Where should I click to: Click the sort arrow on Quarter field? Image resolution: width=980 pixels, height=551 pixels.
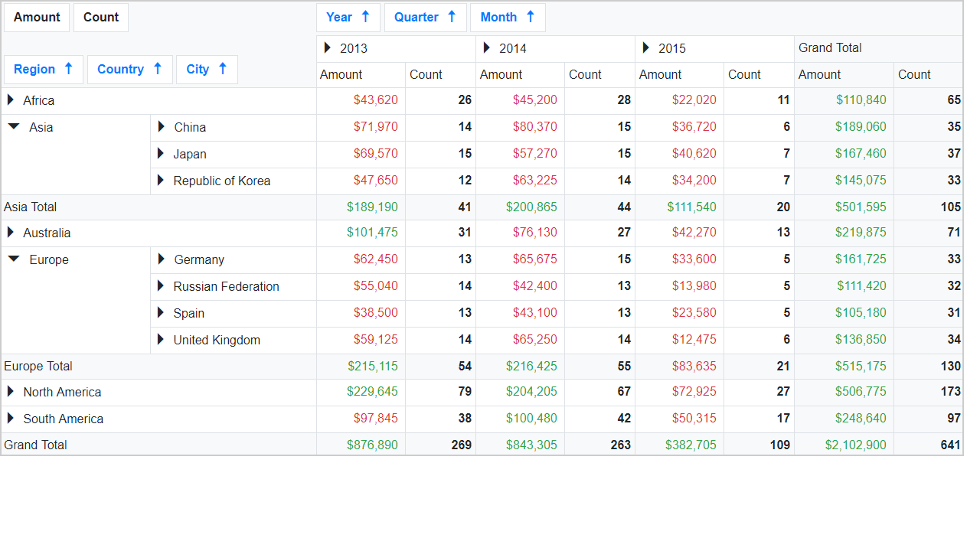pos(452,17)
